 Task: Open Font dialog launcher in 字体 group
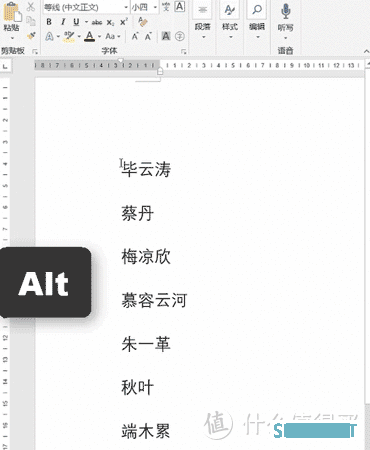click(183, 52)
